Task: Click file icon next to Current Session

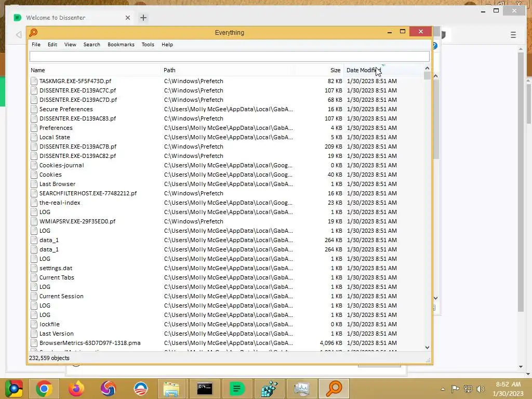Action: [x=34, y=296]
